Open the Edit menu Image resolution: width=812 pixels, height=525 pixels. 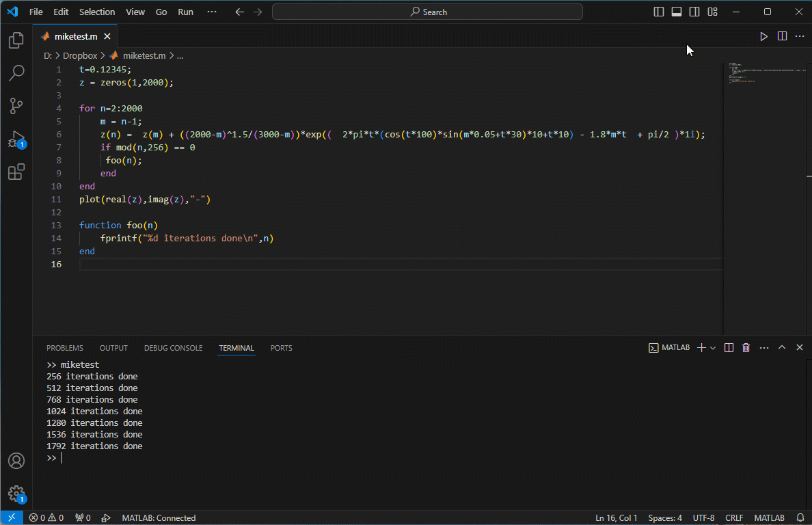coord(61,12)
